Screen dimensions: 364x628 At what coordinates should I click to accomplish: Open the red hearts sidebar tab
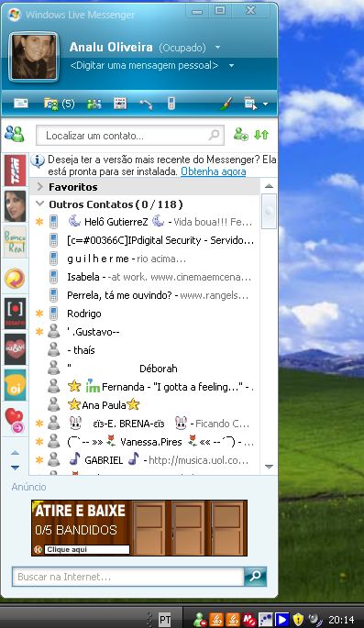coord(15,421)
